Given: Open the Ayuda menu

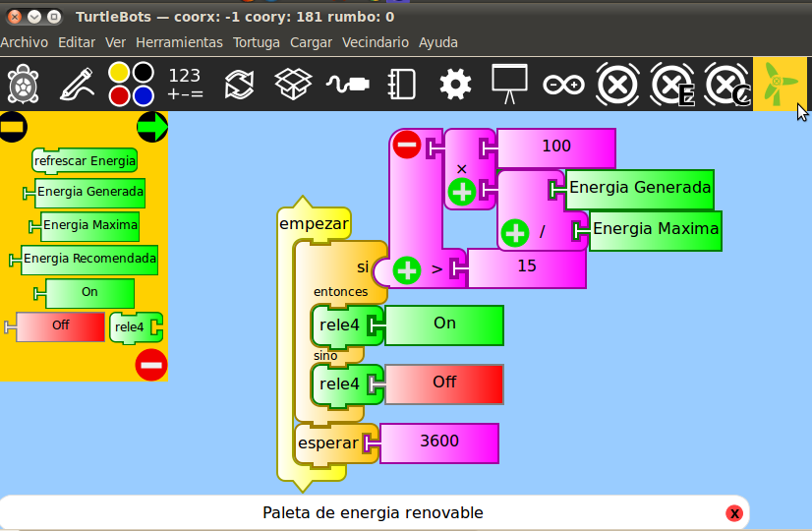Looking at the screenshot, I should pyautogui.click(x=438, y=42).
